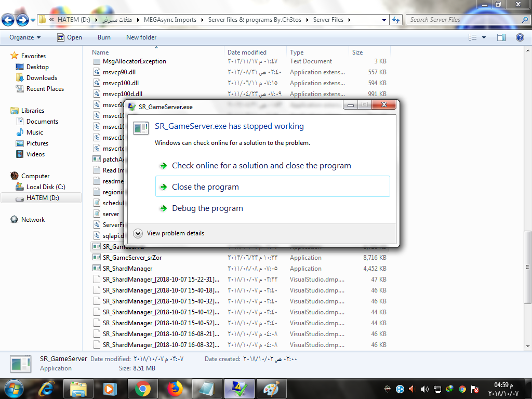Viewport: 532px width, 399px height.
Task: Click Burn in the toolbar
Action: point(104,37)
